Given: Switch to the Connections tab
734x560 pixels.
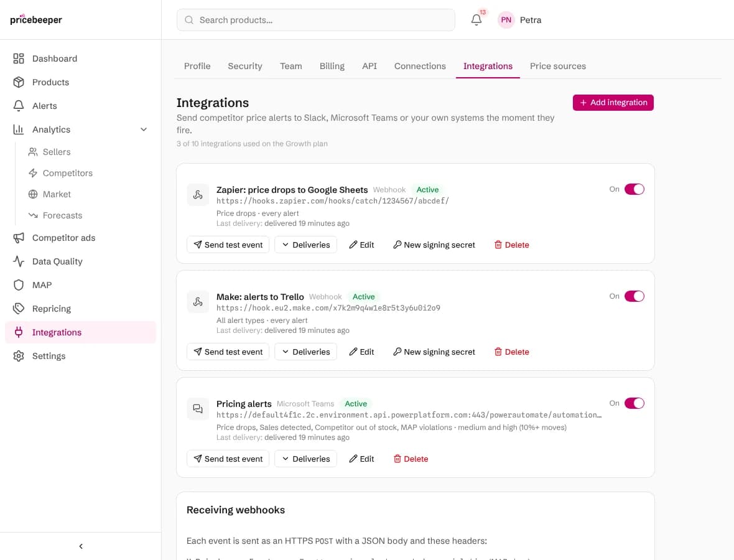Looking at the screenshot, I should click(x=420, y=66).
